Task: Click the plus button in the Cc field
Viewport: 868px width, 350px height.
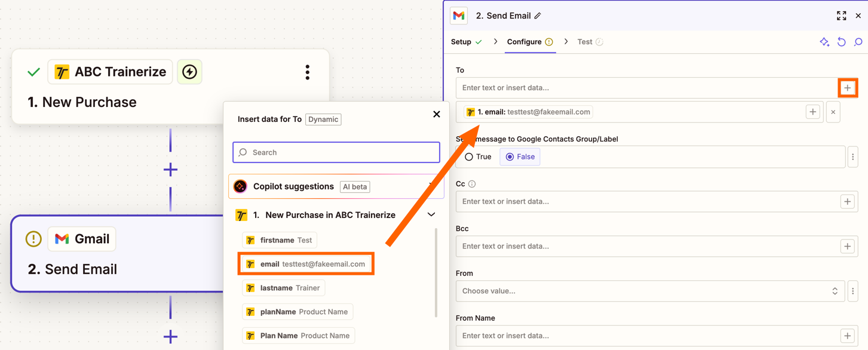Action: (847, 201)
